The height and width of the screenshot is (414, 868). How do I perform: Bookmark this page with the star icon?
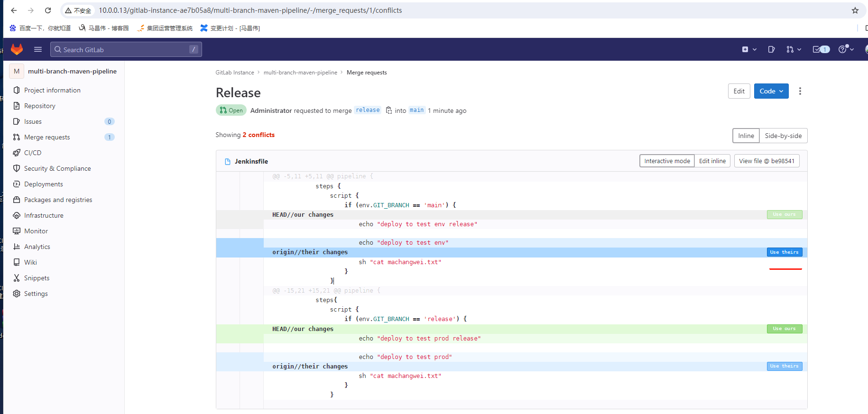click(855, 10)
